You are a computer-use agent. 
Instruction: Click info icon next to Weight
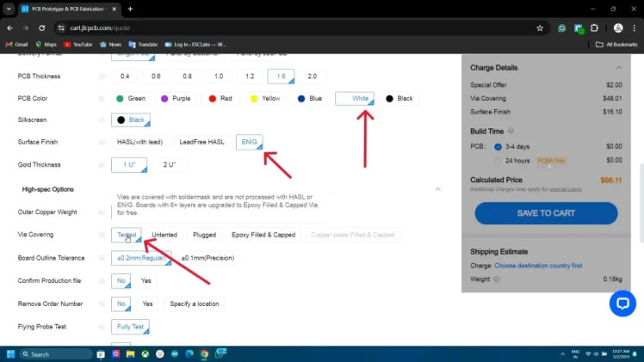click(497, 279)
